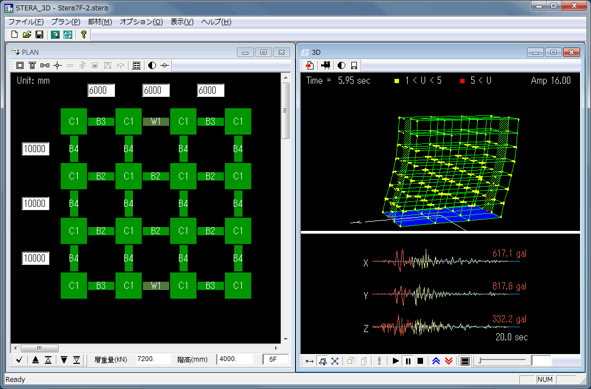This screenshot has height=389, width=591.
Task: Toggle the rotate view icon in 3D bottom toolbar
Action: [x=322, y=361]
